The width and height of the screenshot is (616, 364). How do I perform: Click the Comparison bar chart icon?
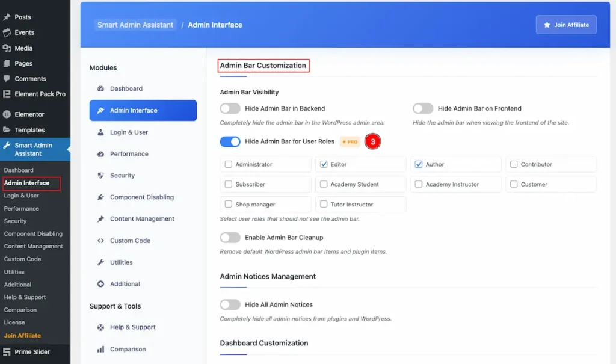[x=100, y=349]
